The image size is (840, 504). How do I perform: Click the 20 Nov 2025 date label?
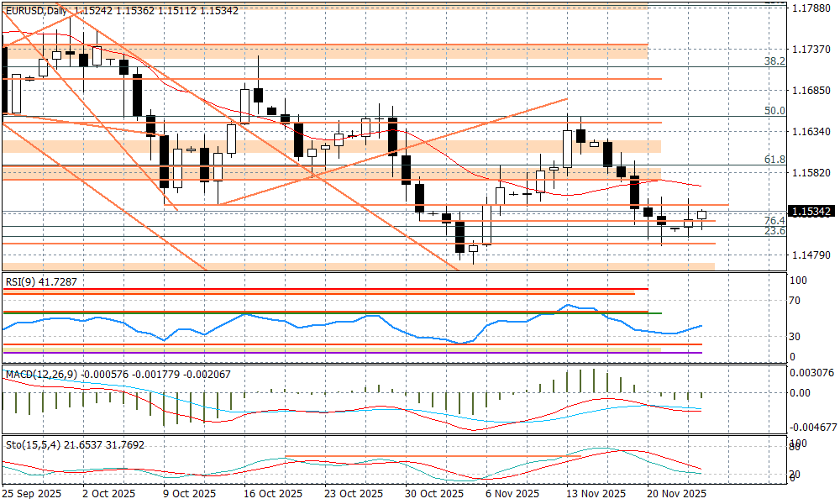pyautogui.click(x=675, y=494)
